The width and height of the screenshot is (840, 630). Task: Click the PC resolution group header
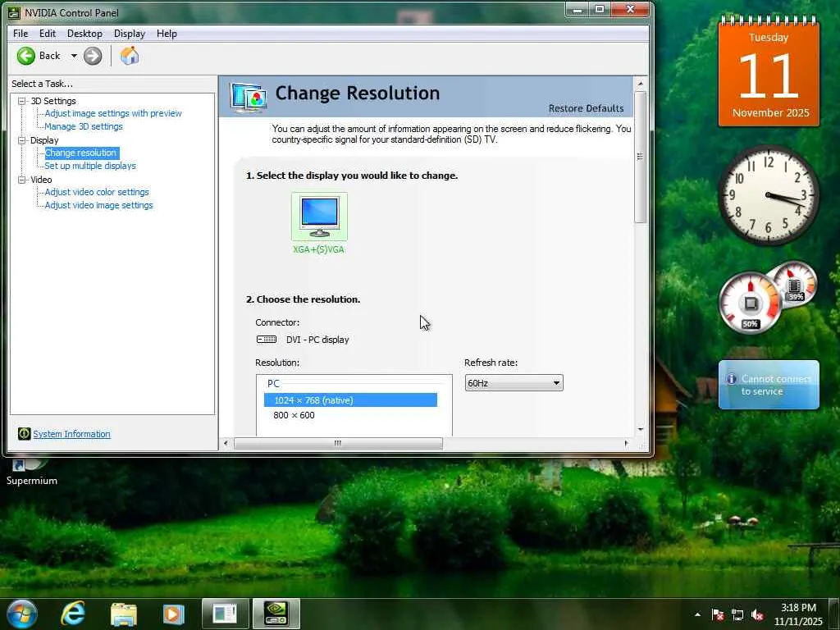pos(273,384)
